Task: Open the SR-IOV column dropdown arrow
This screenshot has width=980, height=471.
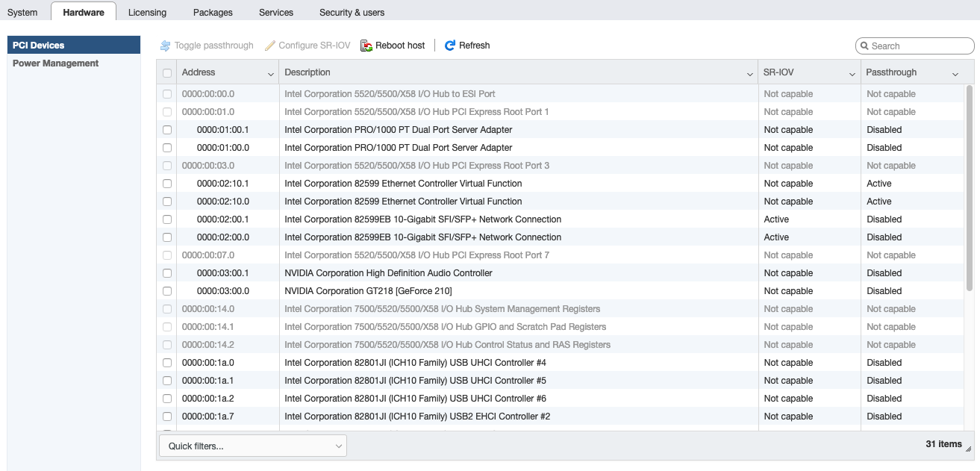Action: click(x=852, y=74)
